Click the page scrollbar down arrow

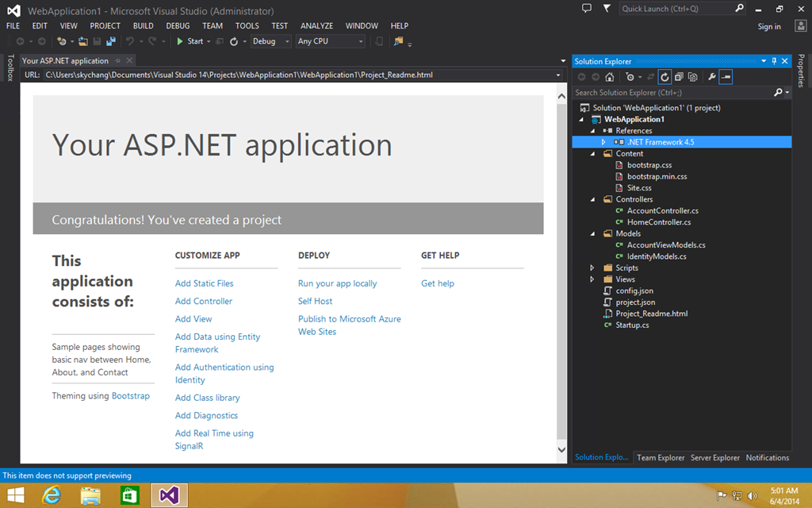[x=561, y=449]
